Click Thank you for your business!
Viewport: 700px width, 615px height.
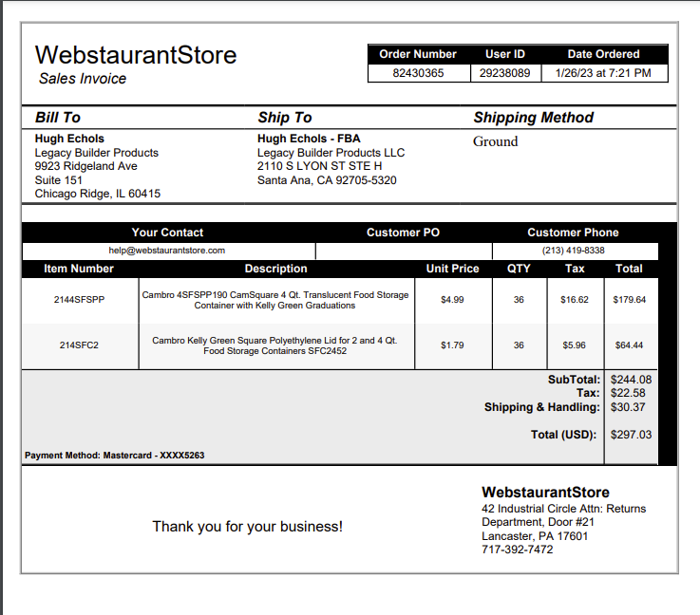tap(247, 527)
